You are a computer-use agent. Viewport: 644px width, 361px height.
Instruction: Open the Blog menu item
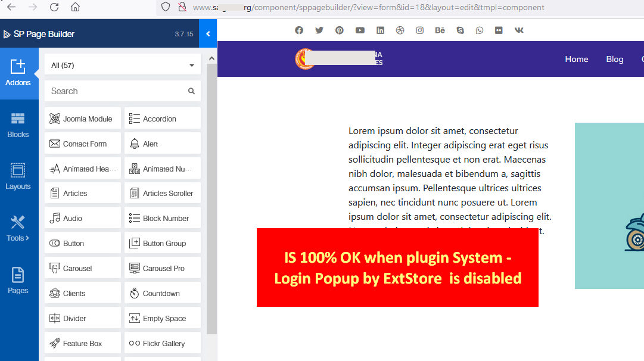click(x=614, y=59)
